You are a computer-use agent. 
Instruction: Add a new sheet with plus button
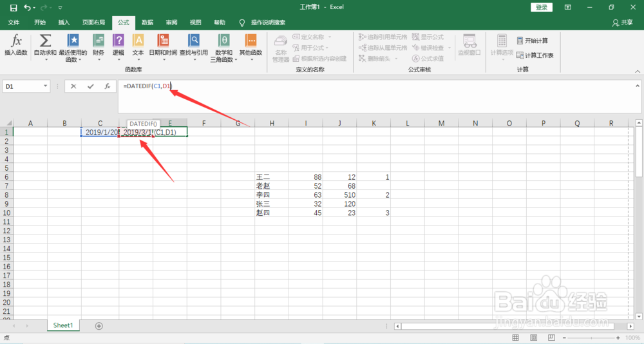click(99, 326)
